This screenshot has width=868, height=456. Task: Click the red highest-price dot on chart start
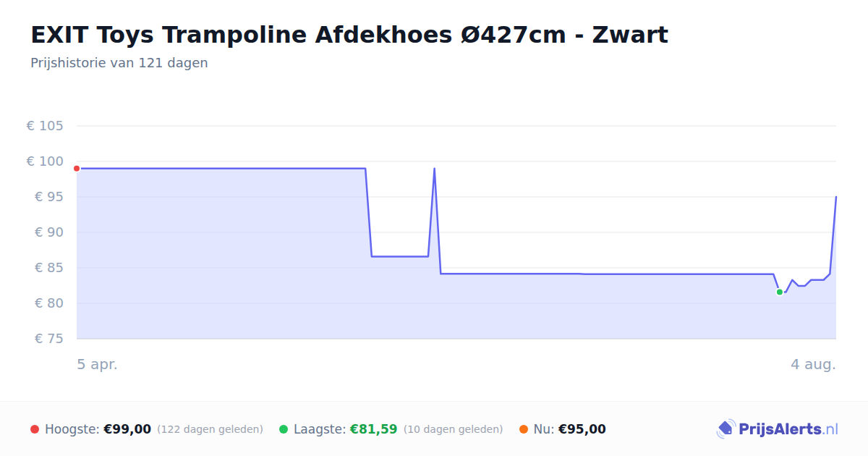click(x=77, y=169)
